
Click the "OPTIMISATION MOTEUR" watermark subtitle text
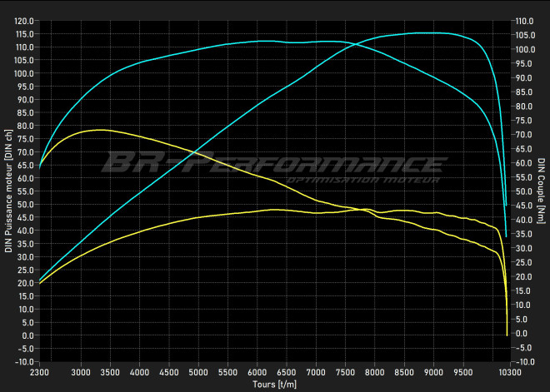point(361,180)
